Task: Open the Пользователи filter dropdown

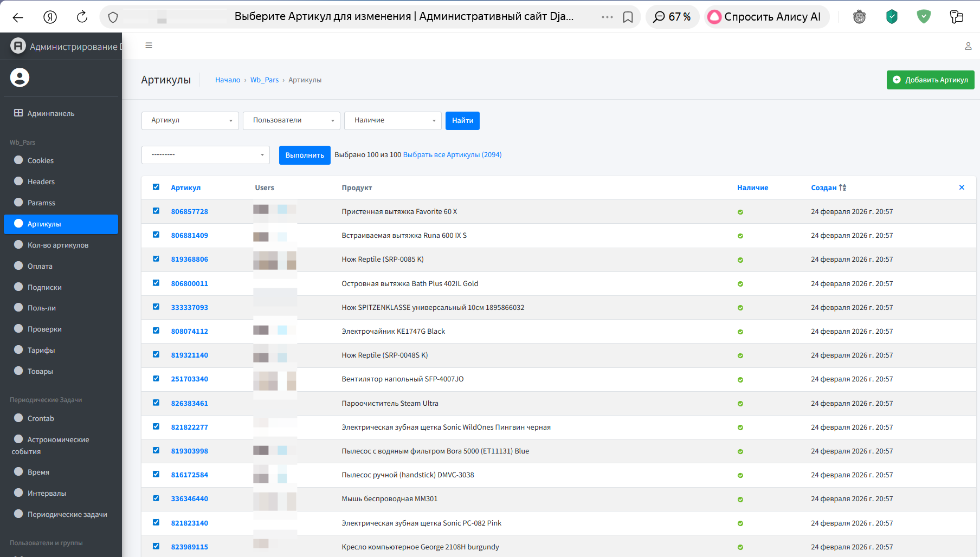Action: click(x=292, y=120)
